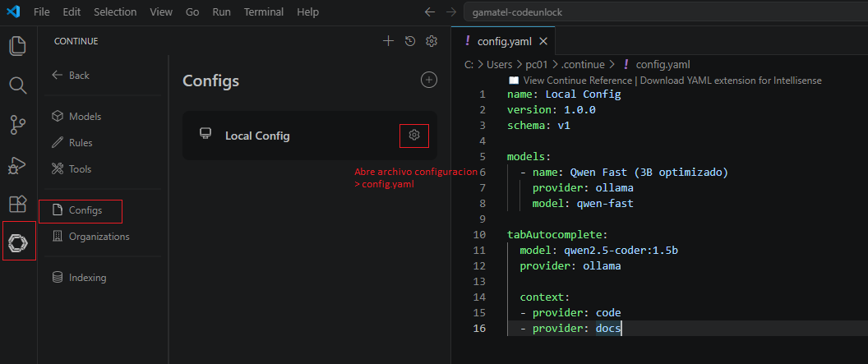This screenshot has width=868, height=364.
Task: Open Local Config gear to edit config.yaml
Action: pyautogui.click(x=414, y=135)
